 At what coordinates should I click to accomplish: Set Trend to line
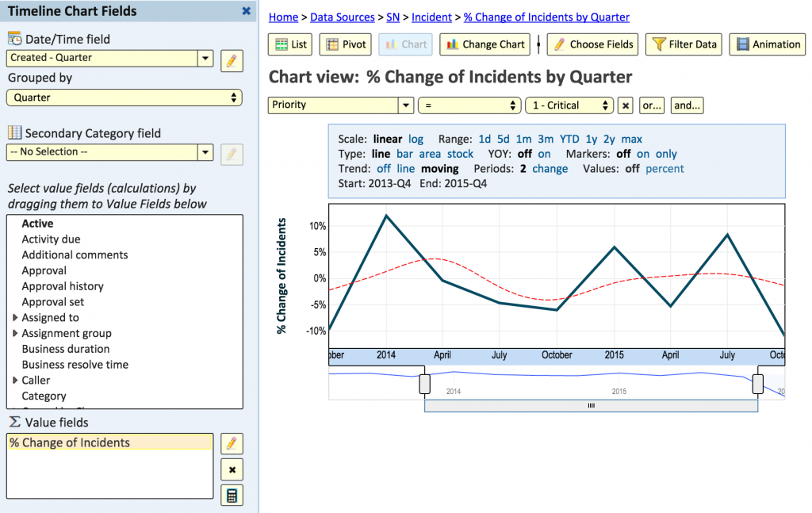pyautogui.click(x=405, y=169)
